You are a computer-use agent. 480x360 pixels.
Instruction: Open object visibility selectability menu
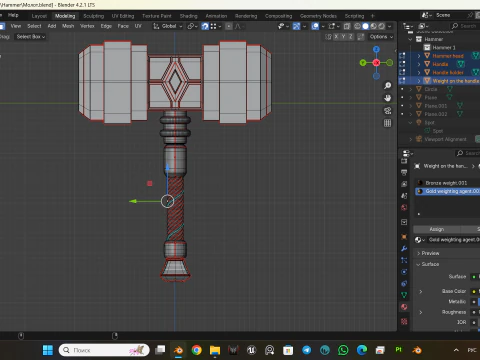tap(283, 26)
